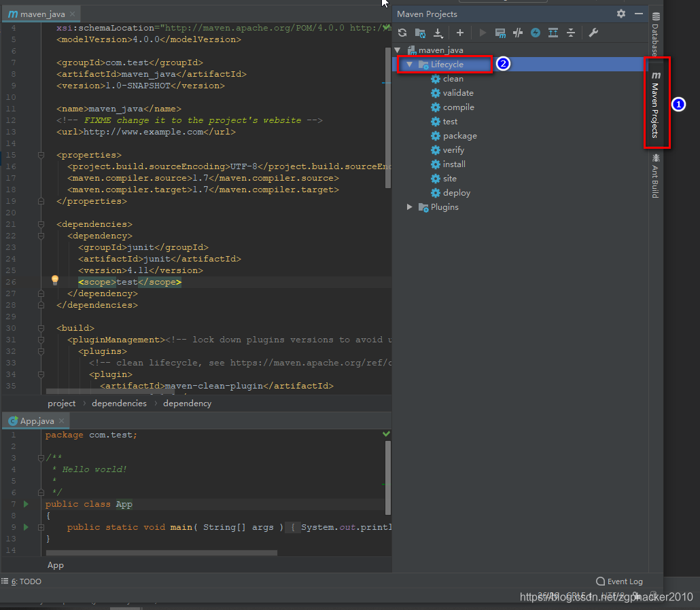Run main method from gutter arrow line 9
This screenshot has width=700, height=610.
click(26, 527)
